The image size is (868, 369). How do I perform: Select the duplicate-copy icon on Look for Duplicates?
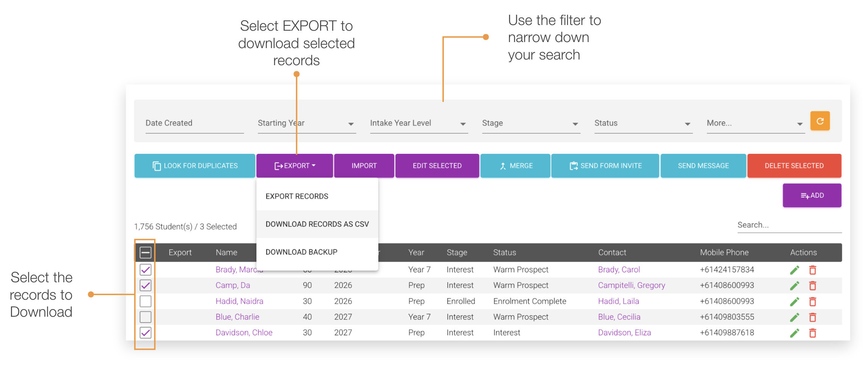pos(156,166)
